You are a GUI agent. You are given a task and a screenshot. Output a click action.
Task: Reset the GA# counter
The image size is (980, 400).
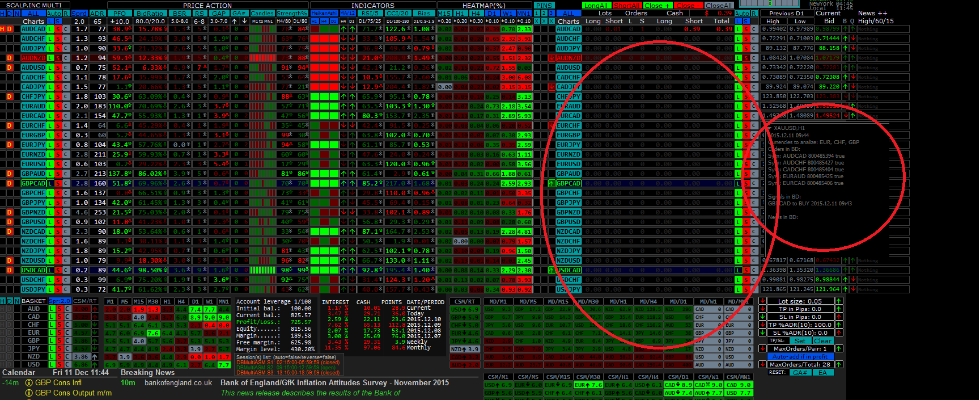point(800,373)
